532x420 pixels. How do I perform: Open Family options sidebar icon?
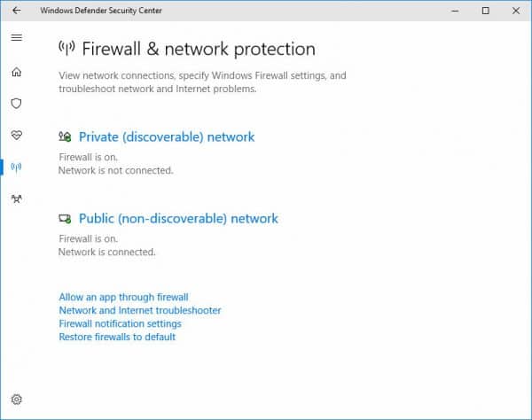click(16, 198)
